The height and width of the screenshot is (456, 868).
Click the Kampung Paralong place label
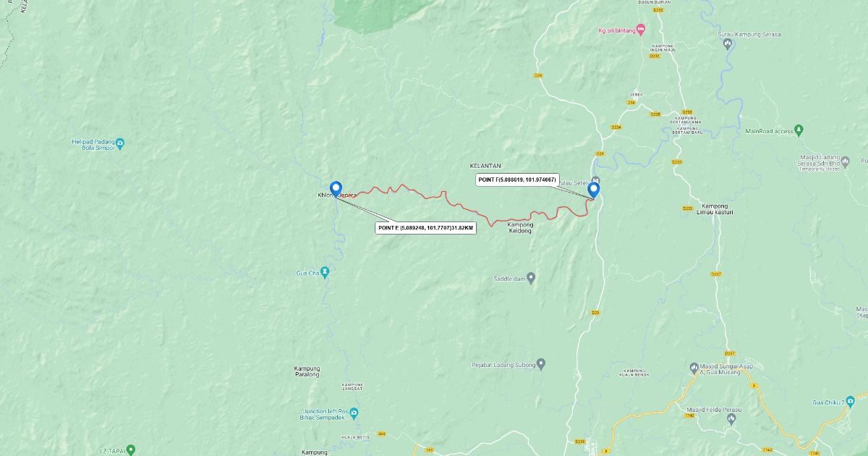(307, 371)
